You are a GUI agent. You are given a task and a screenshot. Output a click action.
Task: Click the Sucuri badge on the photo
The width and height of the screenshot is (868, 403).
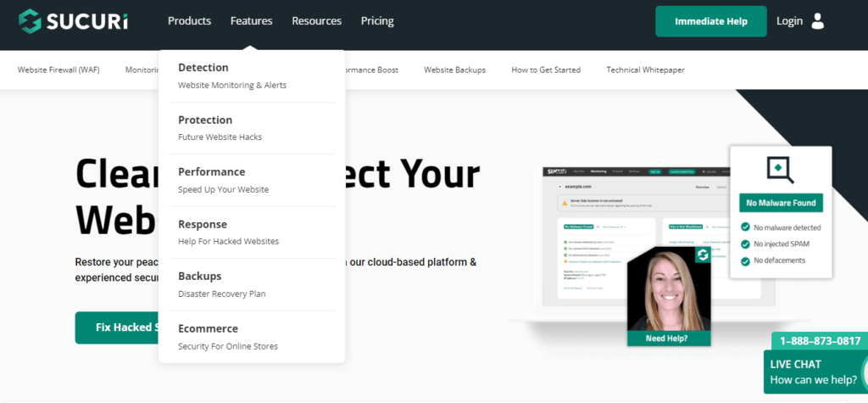pyautogui.click(x=703, y=255)
